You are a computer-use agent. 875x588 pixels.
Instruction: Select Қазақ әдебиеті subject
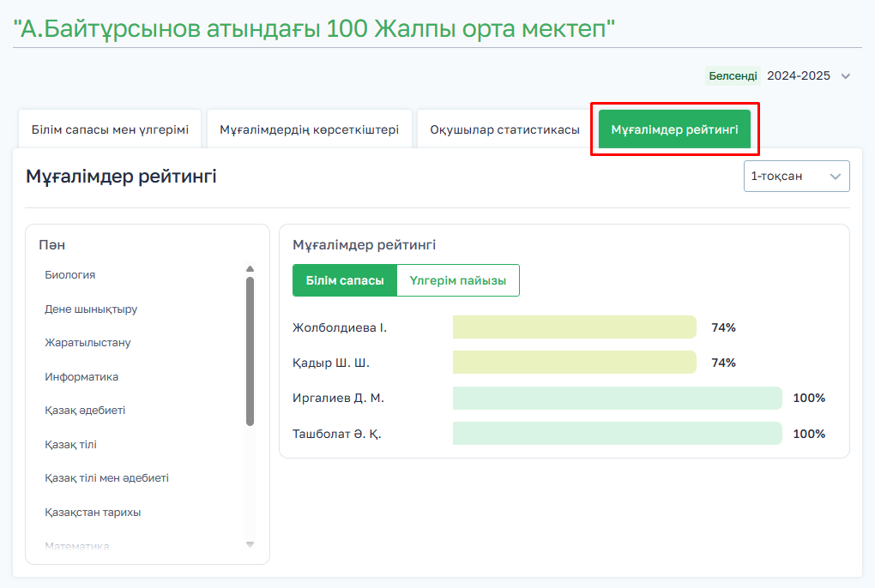tap(85, 411)
